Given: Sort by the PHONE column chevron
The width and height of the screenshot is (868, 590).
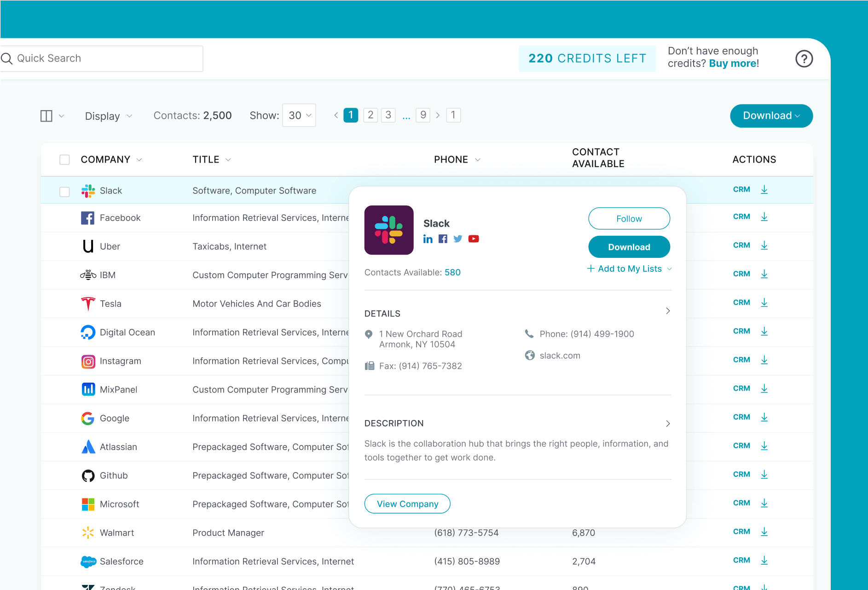Looking at the screenshot, I should (478, 160).
